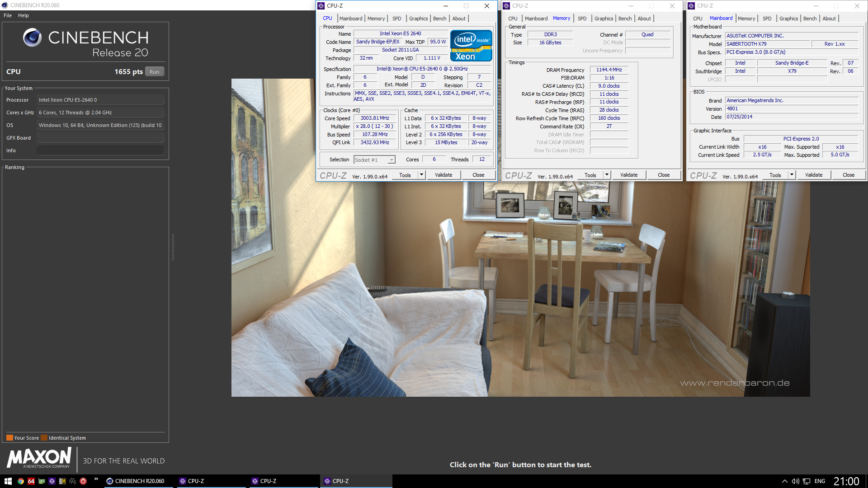Click Validate in the Memory CPU-Z window

(x=629, y=175)
